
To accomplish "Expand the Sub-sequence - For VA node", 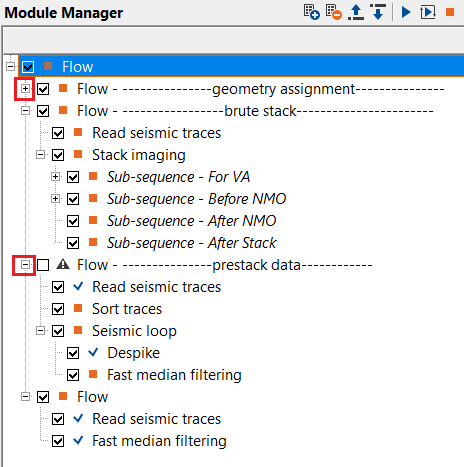I will coord(55,177).
